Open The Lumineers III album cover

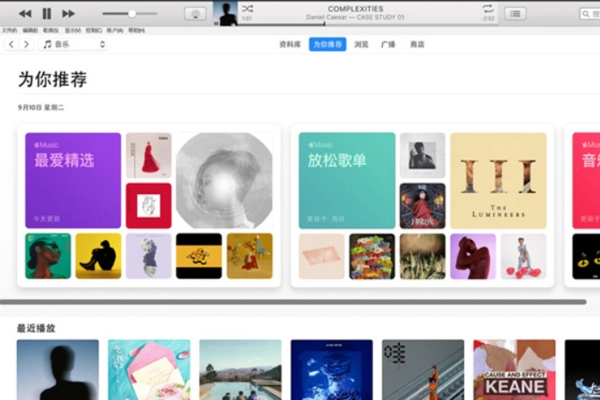click(498, 180)
